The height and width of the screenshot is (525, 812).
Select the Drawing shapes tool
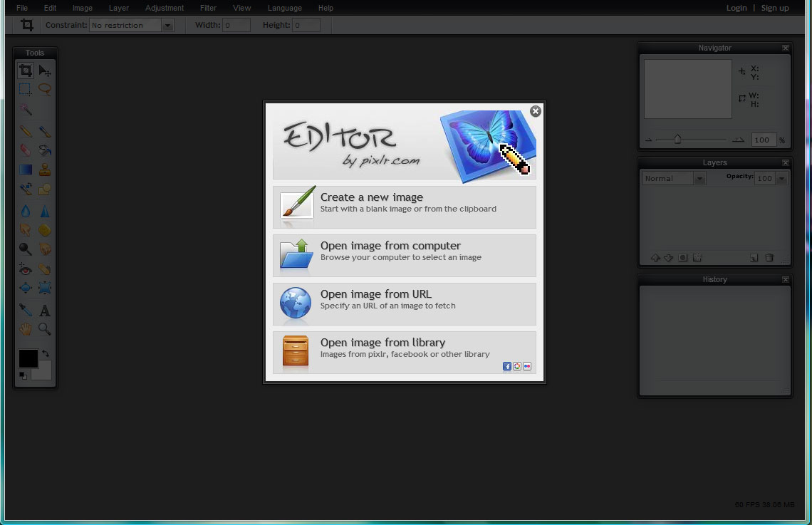tap(45, 189)
